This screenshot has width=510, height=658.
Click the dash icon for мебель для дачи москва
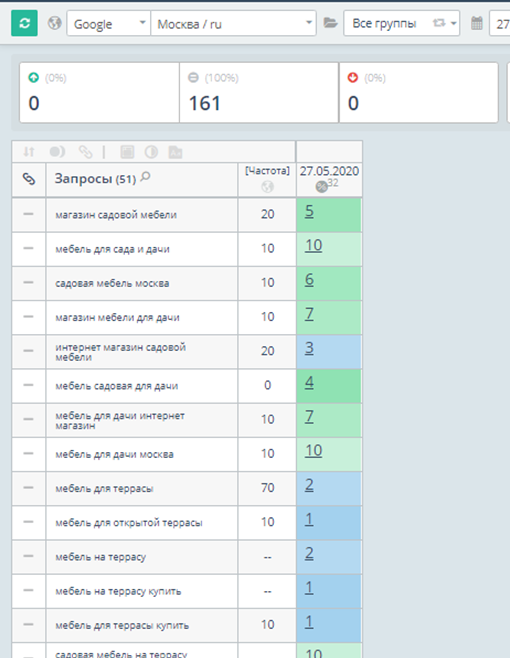point(28,454)
